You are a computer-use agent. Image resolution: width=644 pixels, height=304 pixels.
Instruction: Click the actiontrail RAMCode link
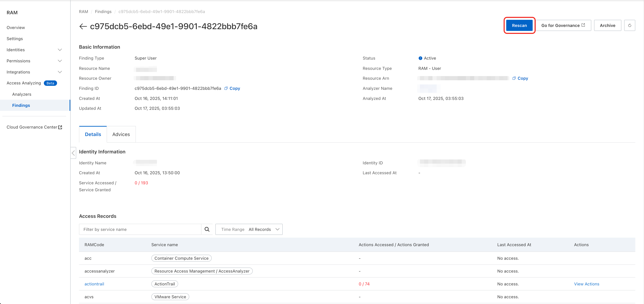(x=94, y=284)
